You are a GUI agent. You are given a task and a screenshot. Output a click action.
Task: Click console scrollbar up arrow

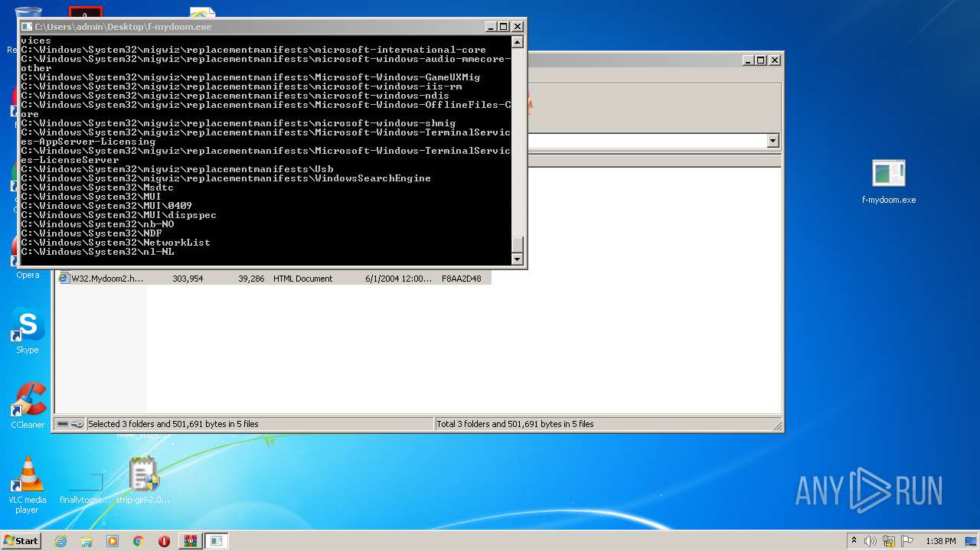point(518,42)
